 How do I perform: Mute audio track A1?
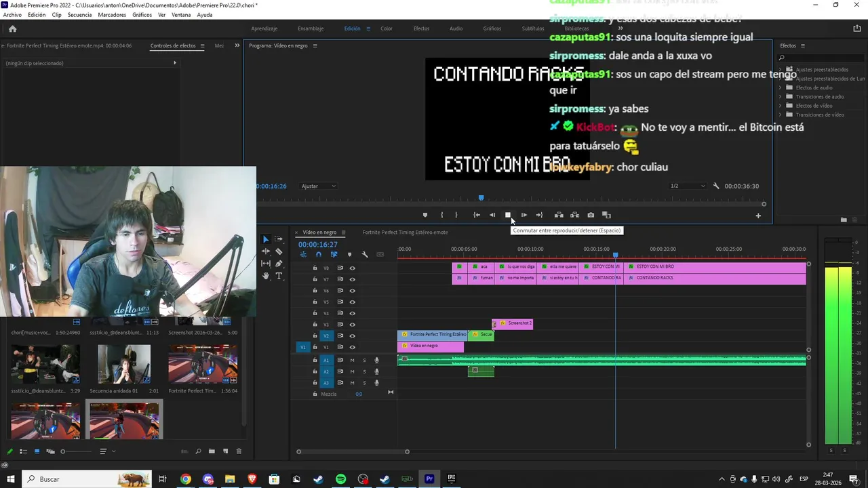tap(352, 360)
